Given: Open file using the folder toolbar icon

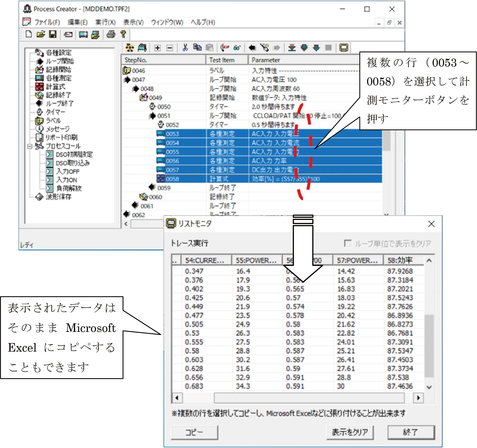Looking at the screenshot, I should [41, 34].
